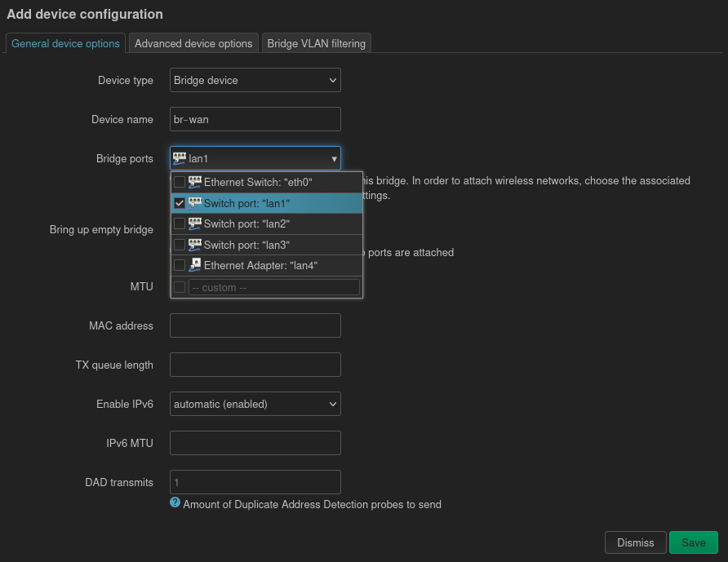Uncheck the lan1 switch port checkbox
The image size is (728, 562).
[180, 203]
